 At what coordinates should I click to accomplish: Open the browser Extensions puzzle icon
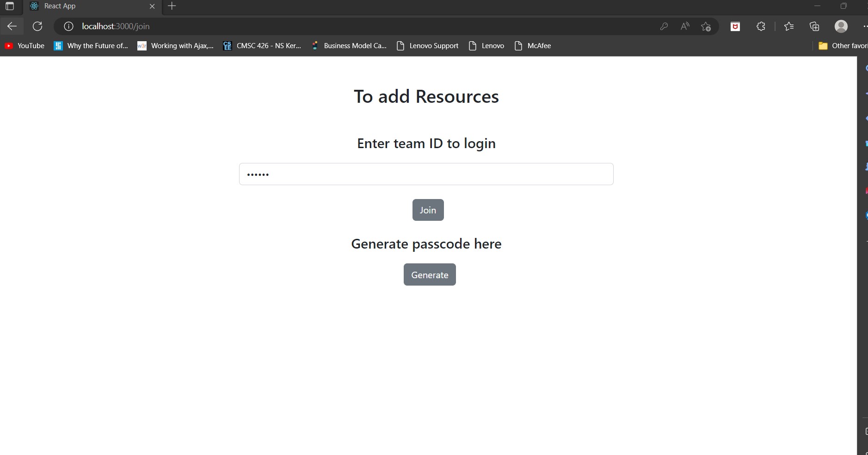pos(760,26)
